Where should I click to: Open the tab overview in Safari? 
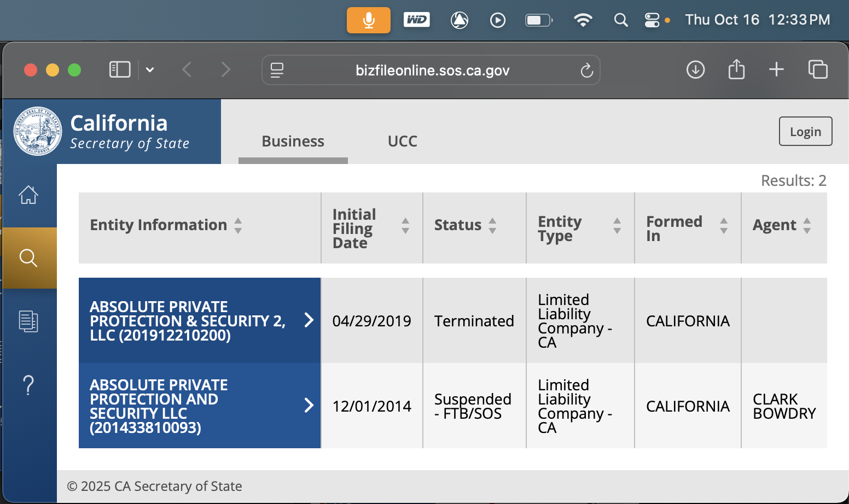(818, 70)
